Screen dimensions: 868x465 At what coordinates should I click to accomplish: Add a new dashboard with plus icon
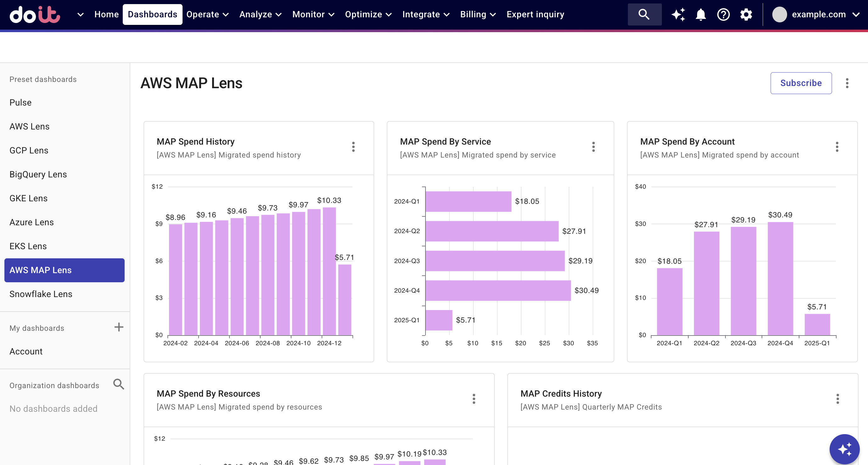coord(119,327)
